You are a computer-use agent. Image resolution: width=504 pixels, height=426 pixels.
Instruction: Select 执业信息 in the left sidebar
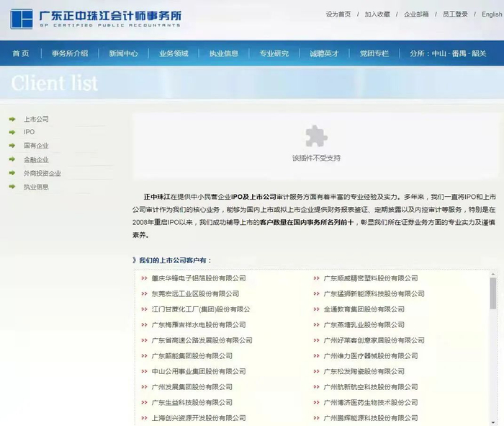click(36, 187)
